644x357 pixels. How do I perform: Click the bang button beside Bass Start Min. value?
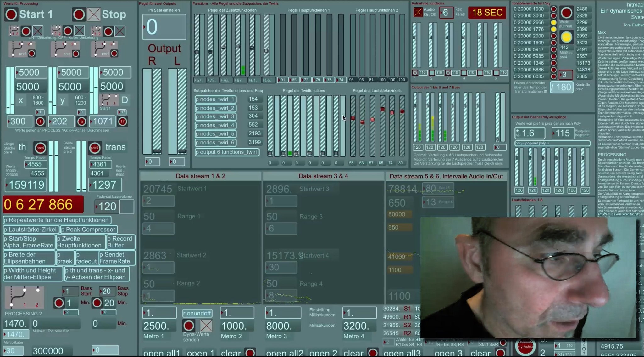pos(59,303)
